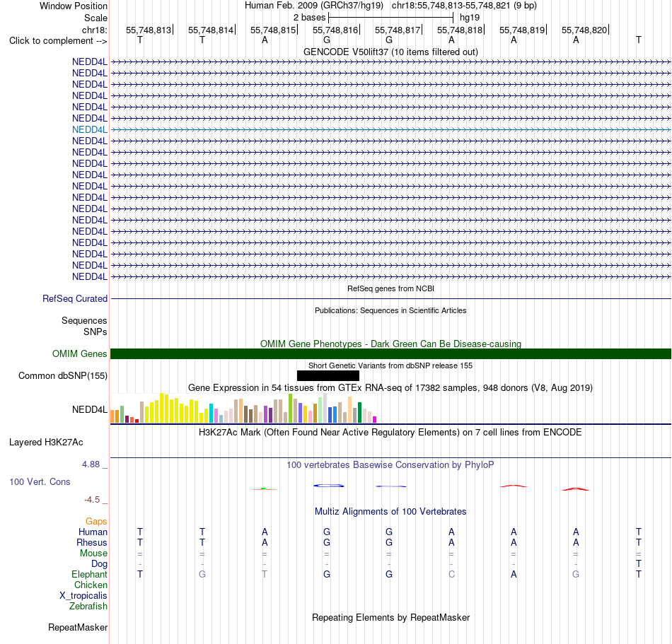Screen dimensions: 672x644
Task: Select the Chicken alignment row label
Action: (91, 585)
